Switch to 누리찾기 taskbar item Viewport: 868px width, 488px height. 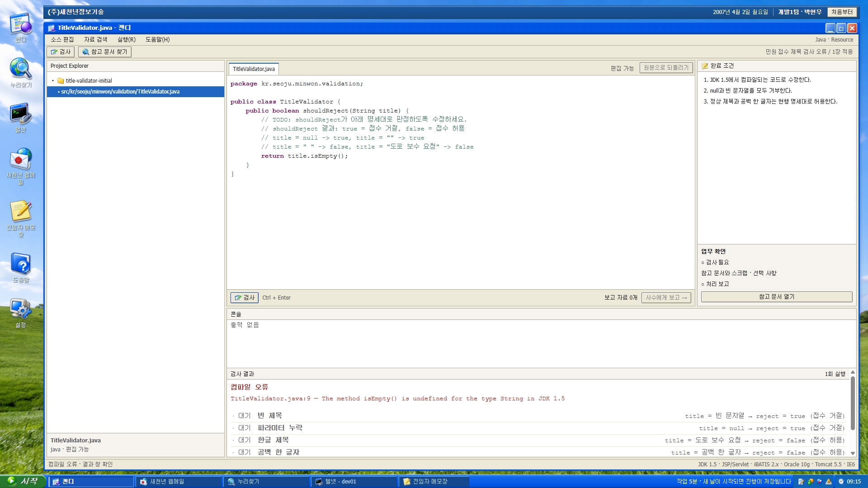click(x=267, y=482)
